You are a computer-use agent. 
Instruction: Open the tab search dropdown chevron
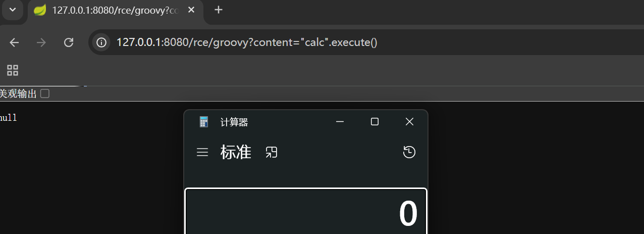(x=12, y=10)
